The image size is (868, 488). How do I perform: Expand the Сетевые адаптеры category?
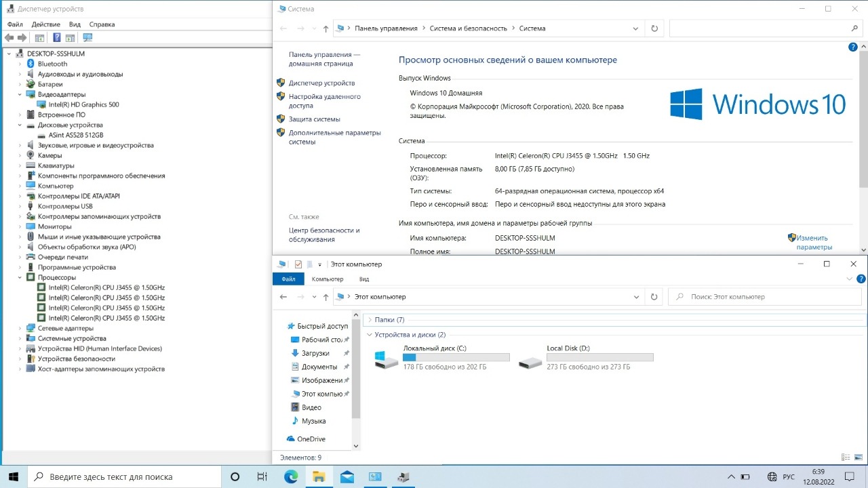tap(20, 328)
